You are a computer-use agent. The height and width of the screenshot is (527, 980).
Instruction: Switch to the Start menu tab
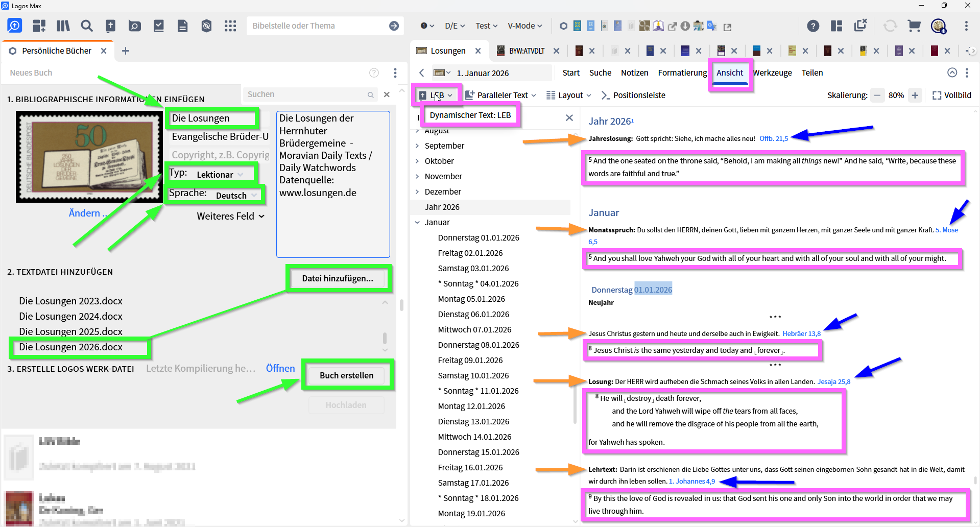pos(571,73)
